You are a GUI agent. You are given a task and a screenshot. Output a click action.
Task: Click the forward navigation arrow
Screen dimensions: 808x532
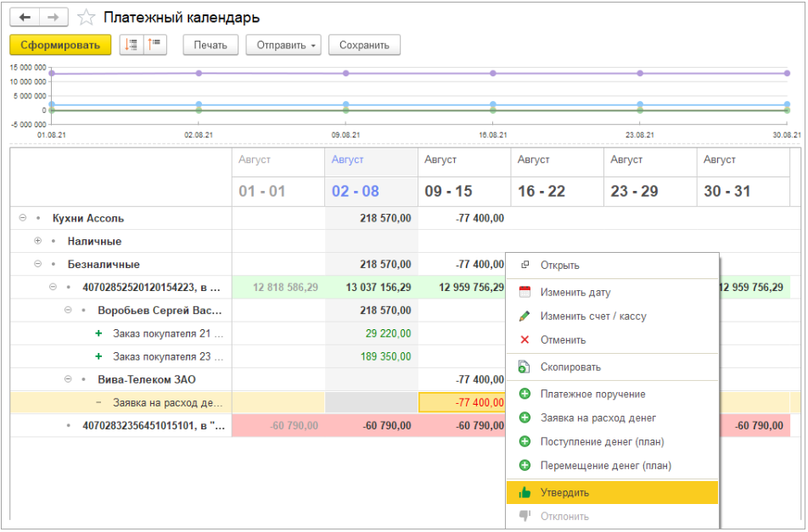point(53,18)
